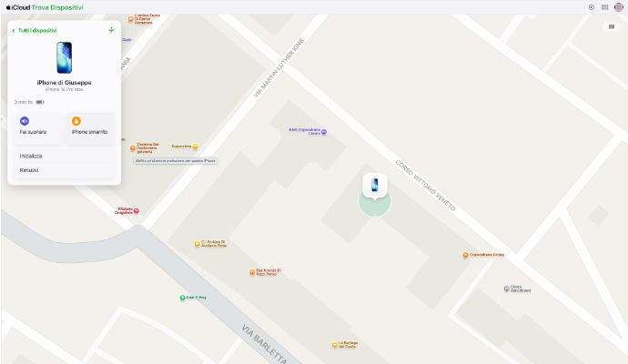Open the map view type selector

(x=612, y=26)
